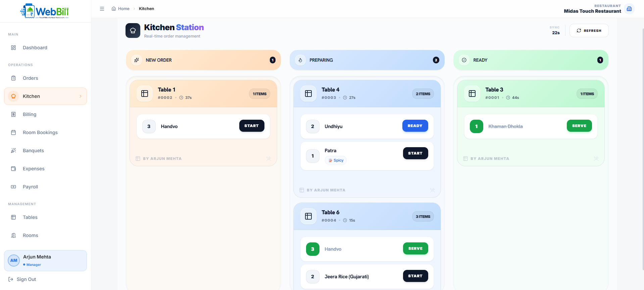The height and width of the screenshot is (290, 644).
Task: Open the Arjun Mehta manager profile card
Action: pyautogui.click(x=46, y=260)
